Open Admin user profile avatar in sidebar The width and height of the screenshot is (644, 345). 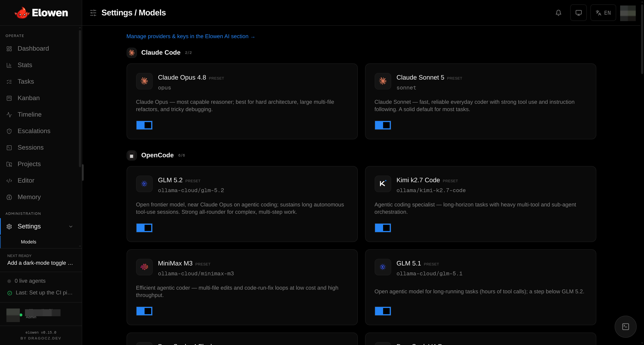pos(13,315)
